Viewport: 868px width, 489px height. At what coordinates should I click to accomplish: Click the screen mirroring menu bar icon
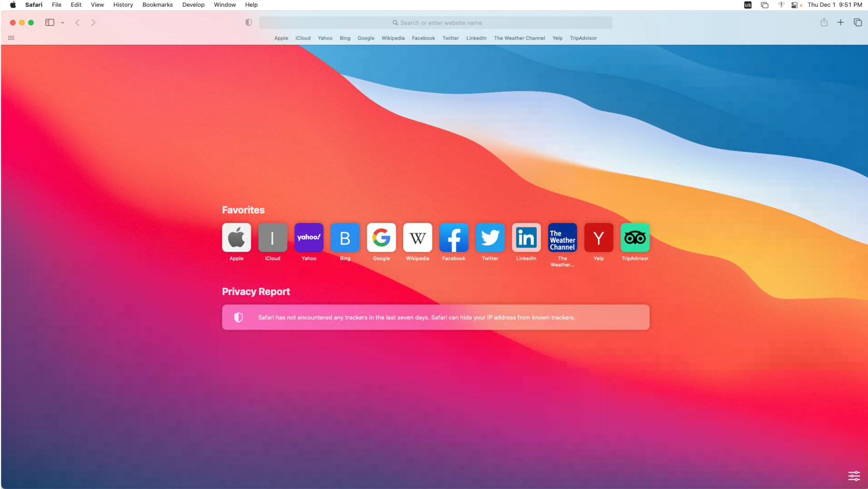764,5
